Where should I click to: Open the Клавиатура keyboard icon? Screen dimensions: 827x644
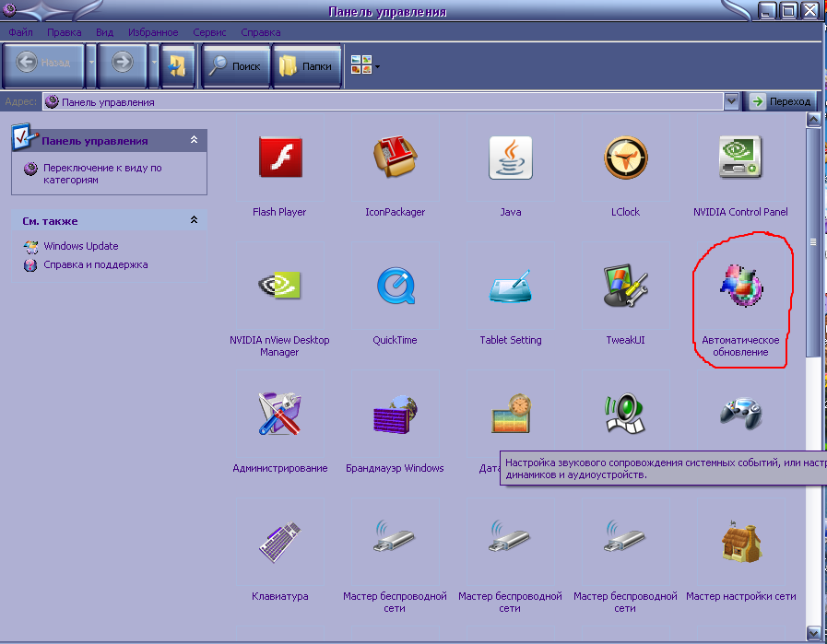pyautogui.click(x=279, y=543)
